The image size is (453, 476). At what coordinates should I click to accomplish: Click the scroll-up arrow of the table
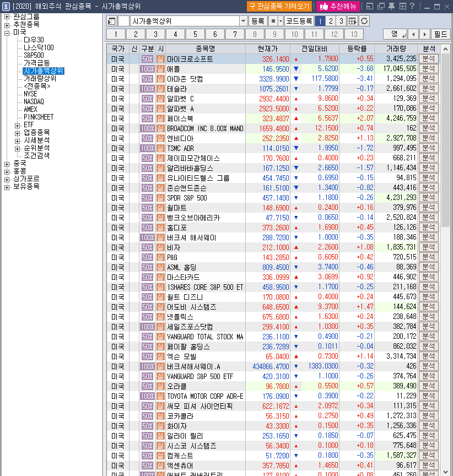pos(445,49)
